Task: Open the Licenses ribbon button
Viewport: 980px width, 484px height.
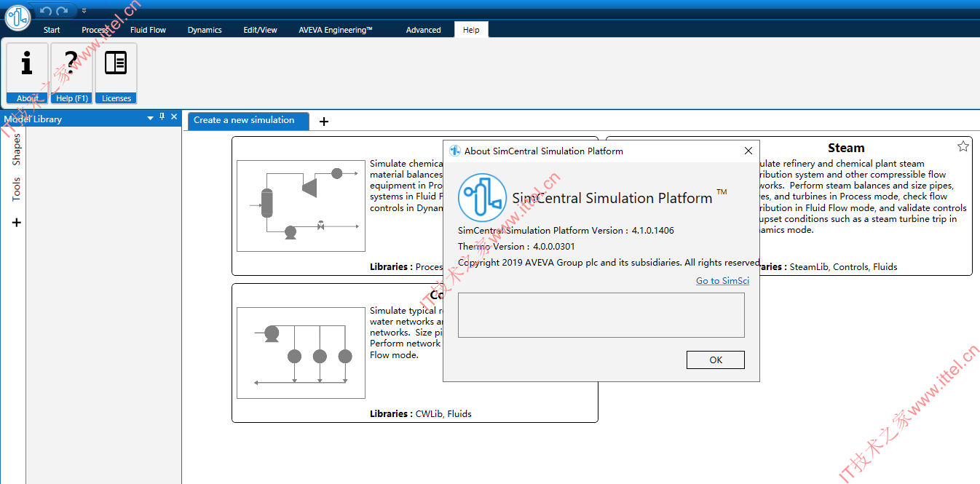Action: tap(116, 73)
